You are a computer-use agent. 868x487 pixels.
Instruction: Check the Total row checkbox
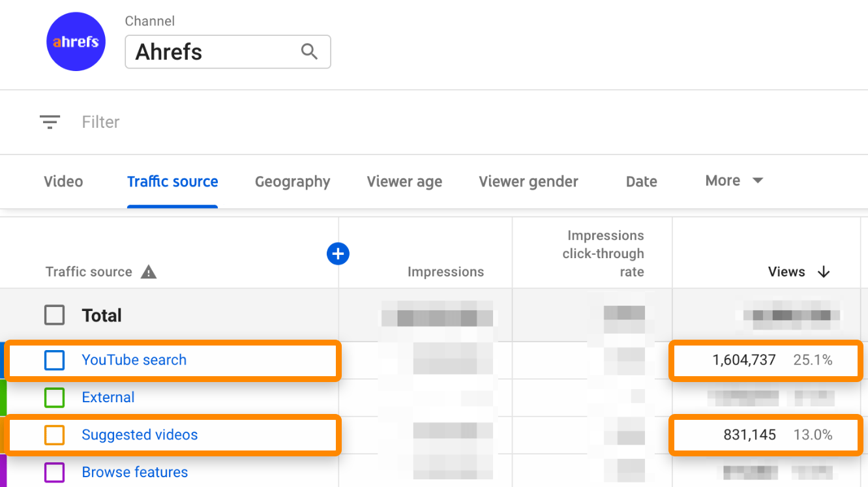click(54, 315)
